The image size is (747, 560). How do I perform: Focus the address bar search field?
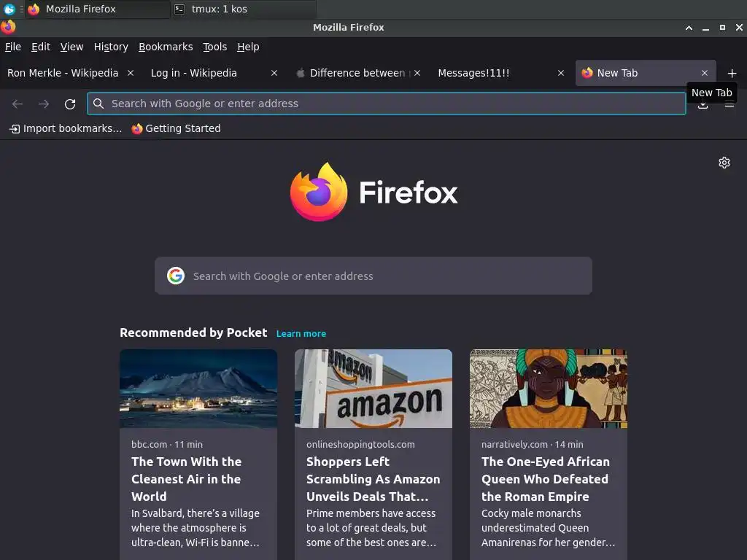point(387,104)
